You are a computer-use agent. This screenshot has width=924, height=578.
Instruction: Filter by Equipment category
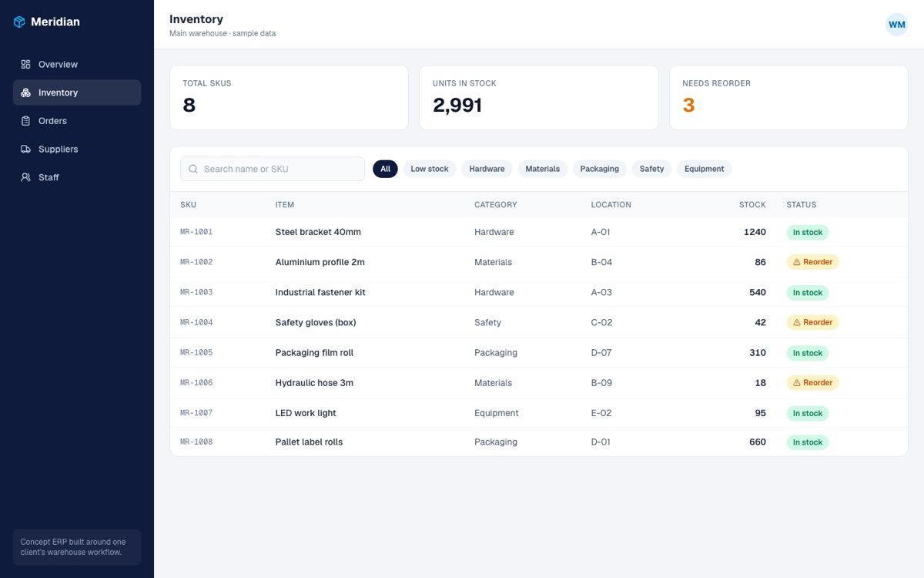click(x=705, y=169)
